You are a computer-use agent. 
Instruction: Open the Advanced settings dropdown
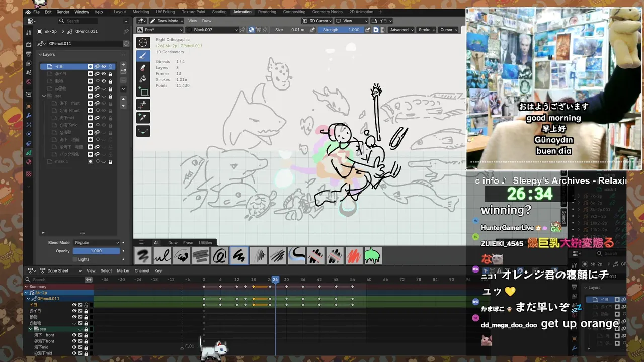(x=401, y=30)
